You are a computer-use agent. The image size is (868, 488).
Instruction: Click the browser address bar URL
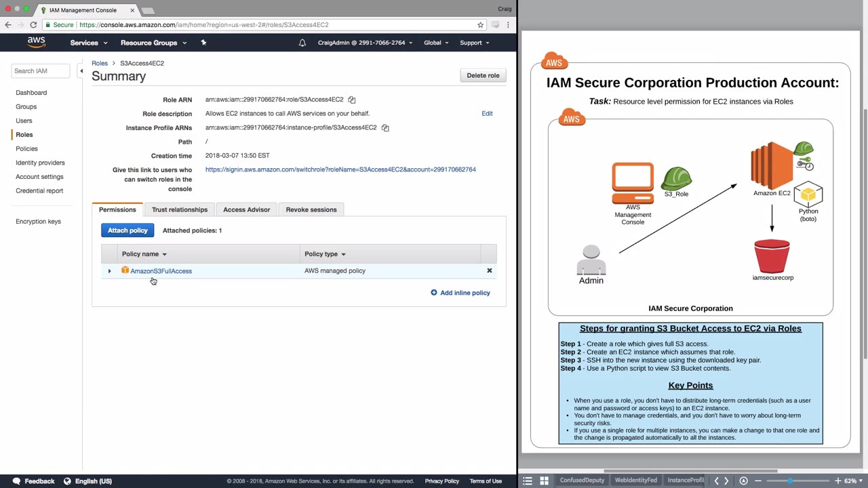(x=203, y=25)
